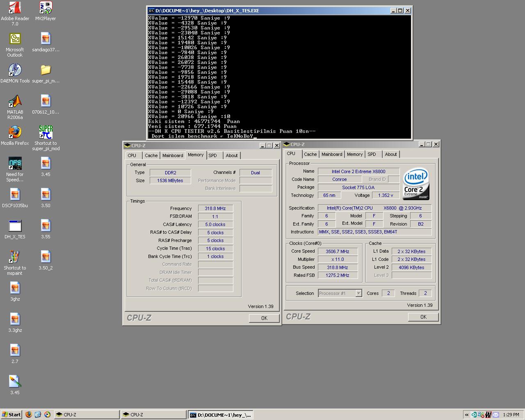Open the About tab in processor CPU-Z window

click(391, 154)
